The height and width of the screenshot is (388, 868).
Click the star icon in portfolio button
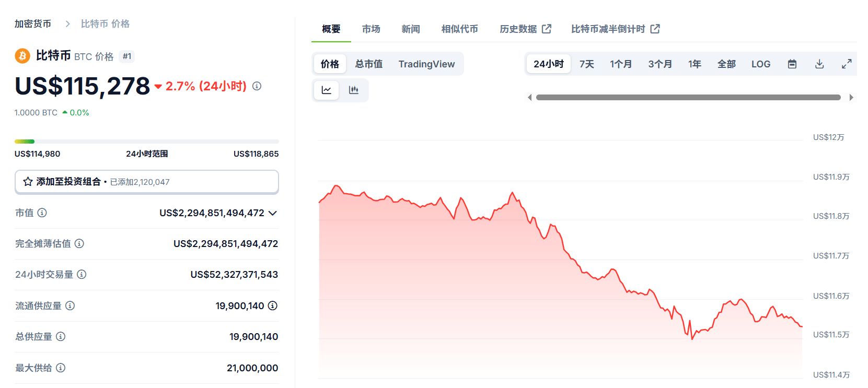click(x=28, y=182)
